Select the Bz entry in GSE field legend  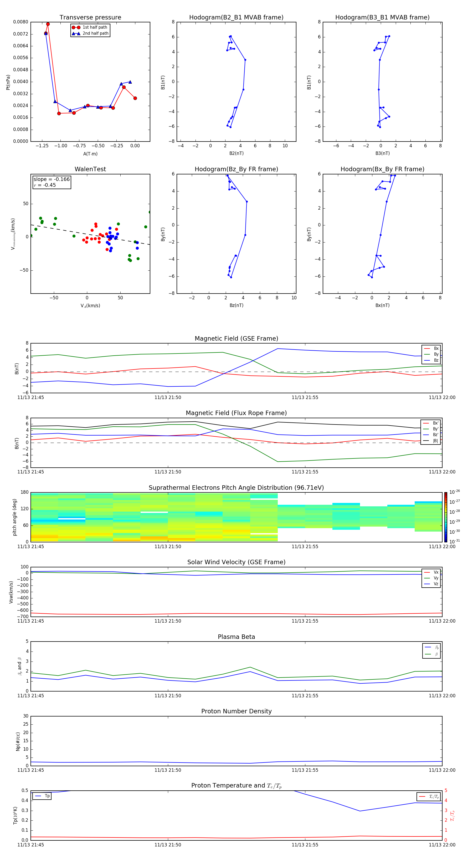tap(431, 360)
